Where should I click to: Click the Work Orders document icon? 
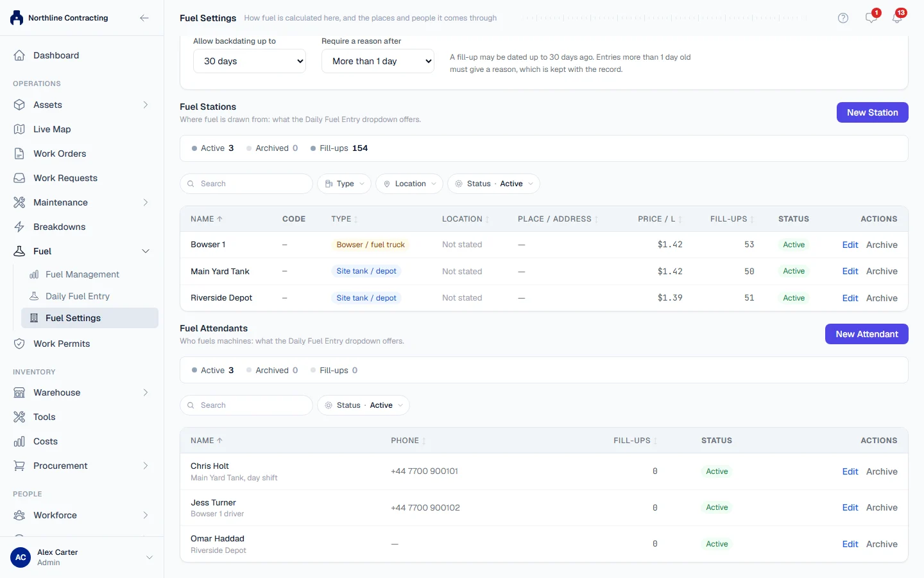pos(19,153)
